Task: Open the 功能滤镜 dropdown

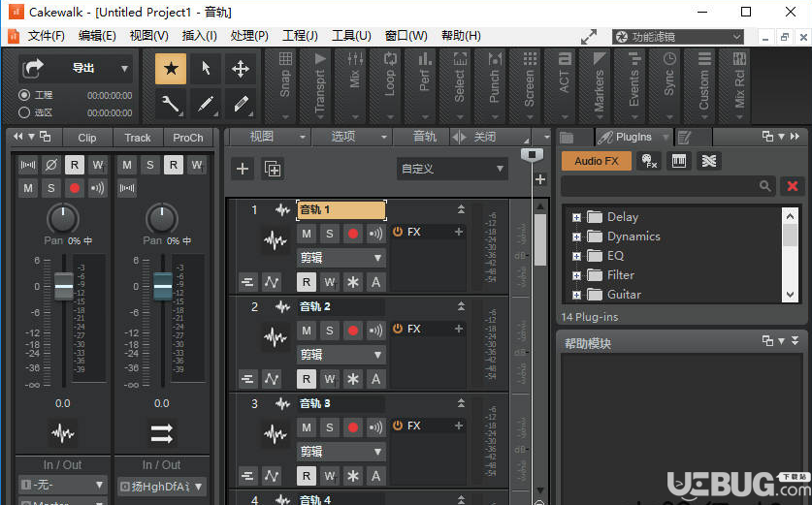Action: (x=678, y=37)
